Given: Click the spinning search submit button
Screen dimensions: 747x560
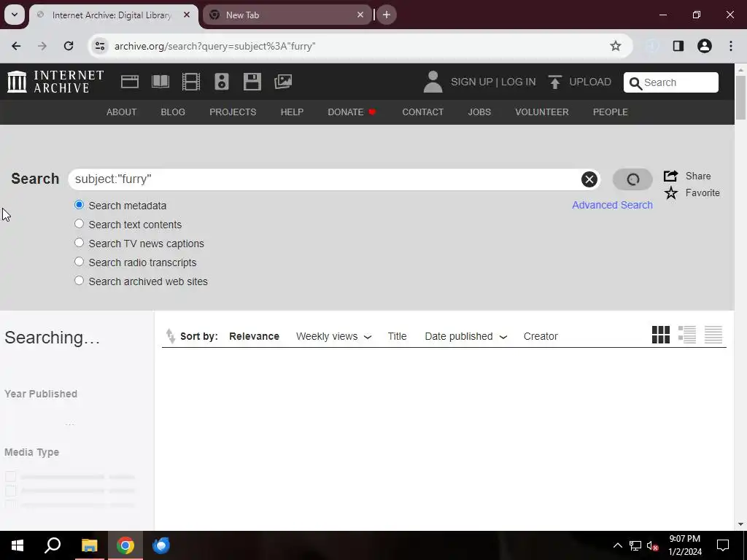Looking at the screenshot, I should tap(632, 179).
